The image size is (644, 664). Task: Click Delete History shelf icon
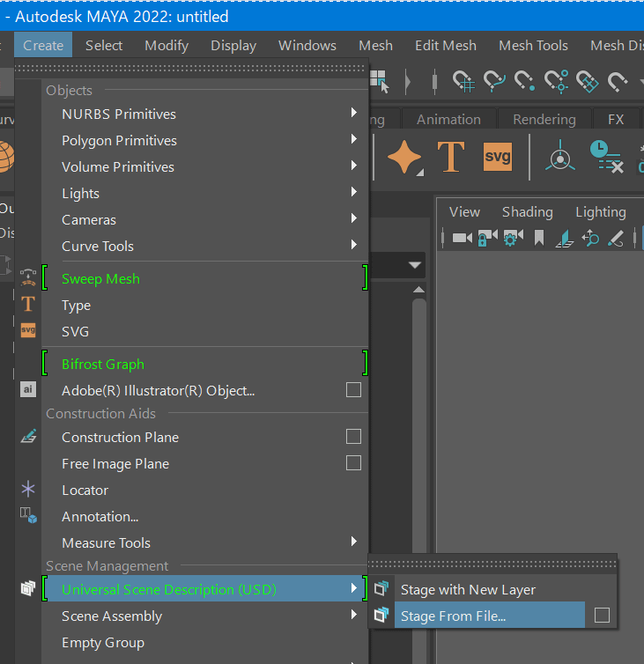pyautogui.click(x=607, y=156)
